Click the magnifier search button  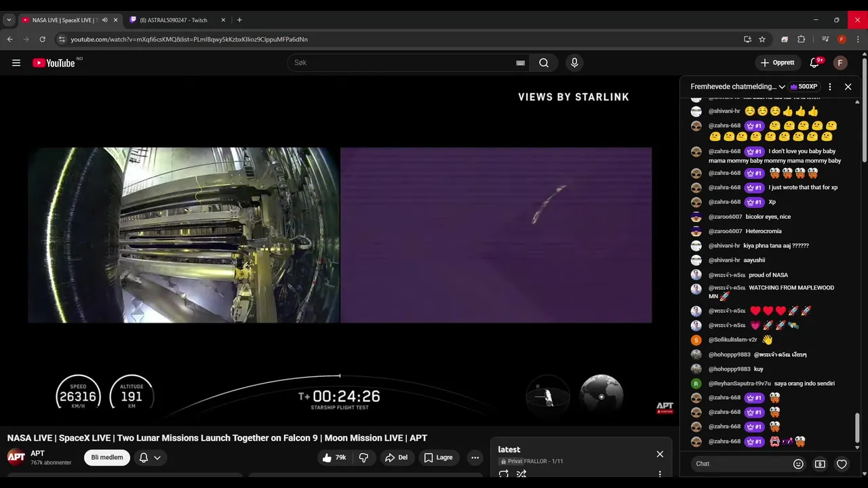[x=544, y=63]
